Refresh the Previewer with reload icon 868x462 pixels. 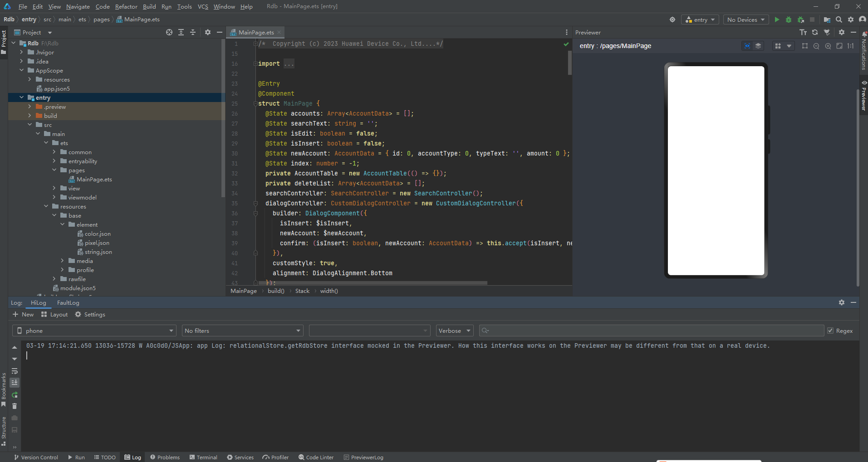pos(815,32)
